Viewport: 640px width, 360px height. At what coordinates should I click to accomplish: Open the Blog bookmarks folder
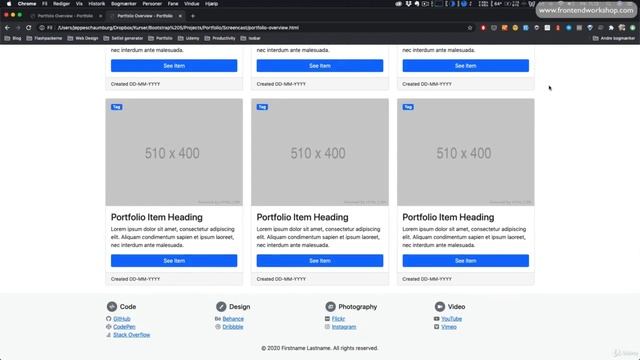tap(13, 38)
